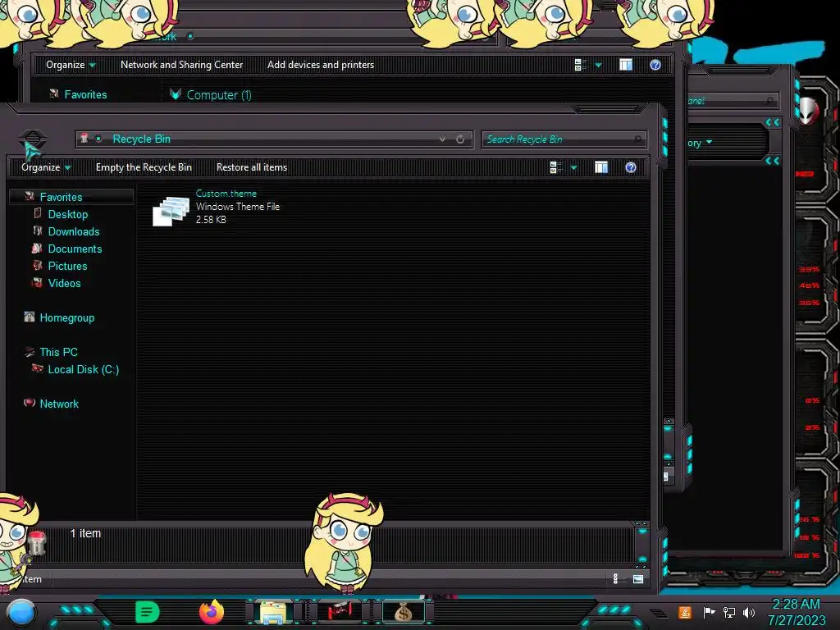The width and height of the screenshot is (840, 630).
Task: Click the Desktop icon in sidebar
Action: (38, 213)
